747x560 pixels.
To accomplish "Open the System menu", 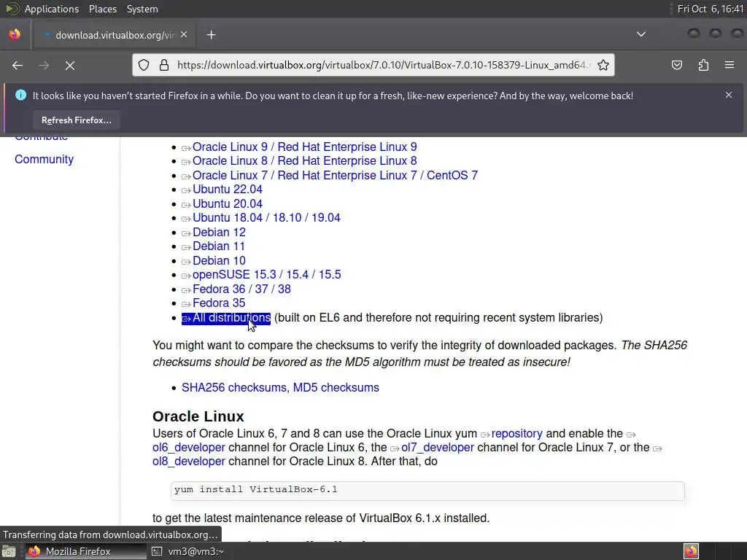I will [142, 9].
